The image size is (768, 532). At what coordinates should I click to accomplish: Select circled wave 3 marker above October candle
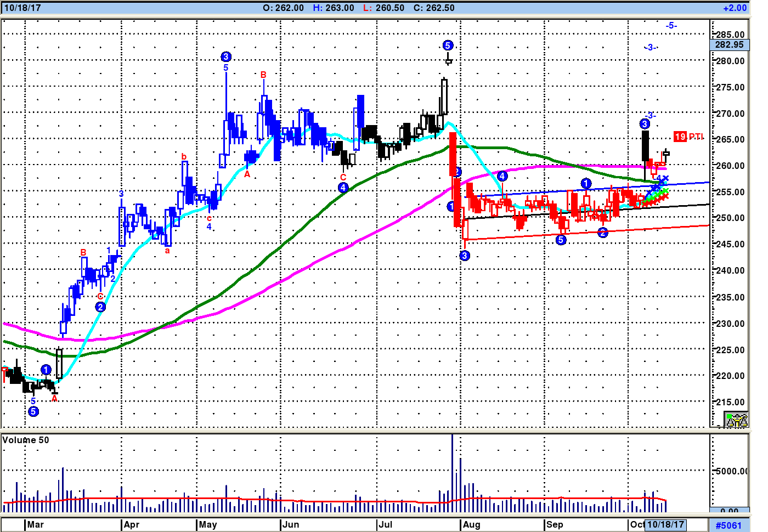[645, 124]
